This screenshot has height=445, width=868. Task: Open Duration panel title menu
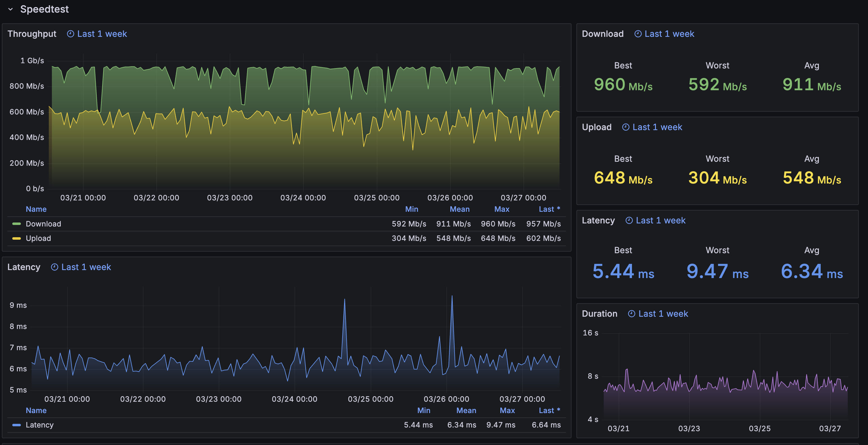tap(600, 314)
